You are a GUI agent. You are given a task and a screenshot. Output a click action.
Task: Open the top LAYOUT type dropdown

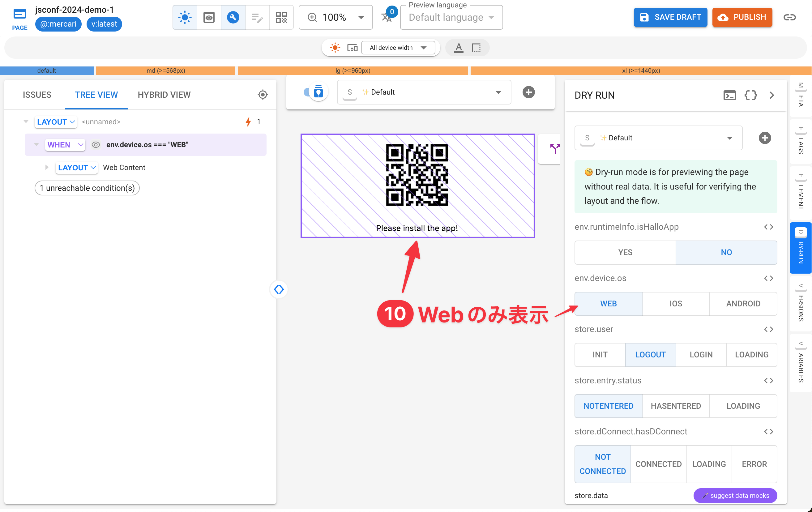coord(56,122)
